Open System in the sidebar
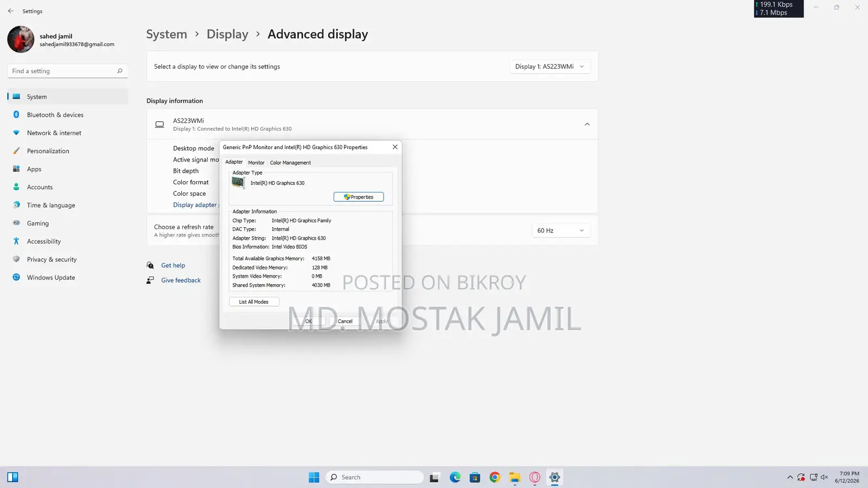Image resolution: width=868 pixels, height=488 pixels. [68, 97]
